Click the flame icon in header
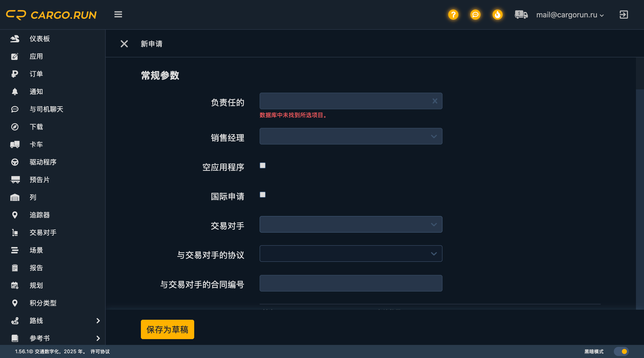The width and height of the screenshot is (644, 358). point(497,15)
